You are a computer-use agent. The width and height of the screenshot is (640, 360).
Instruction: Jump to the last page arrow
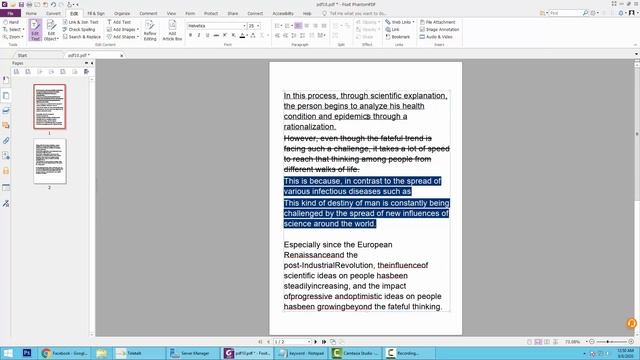tap(324, 342)
